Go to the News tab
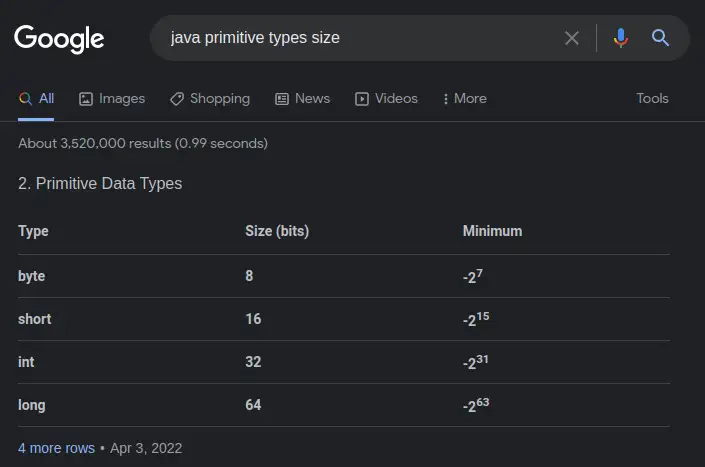Viewport: 705px width, 467px height. [302, 98]
